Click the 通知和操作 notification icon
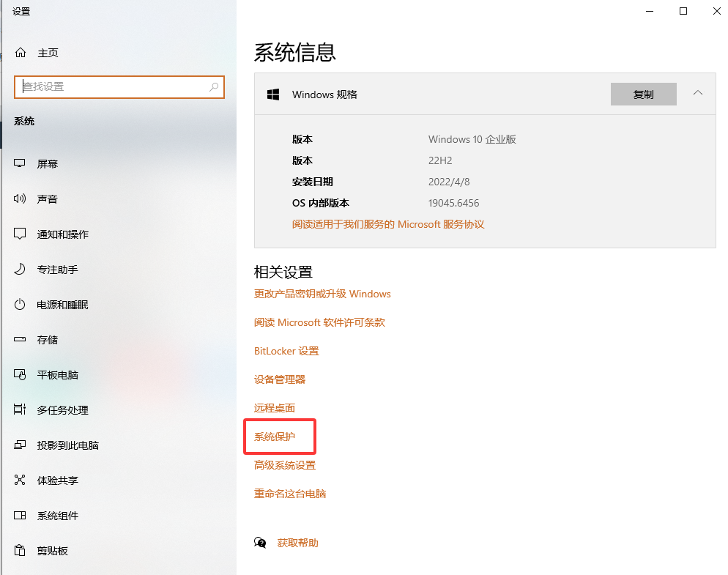Image resolution: width=728 pixels, height=575 pixels. pos(20,234)
